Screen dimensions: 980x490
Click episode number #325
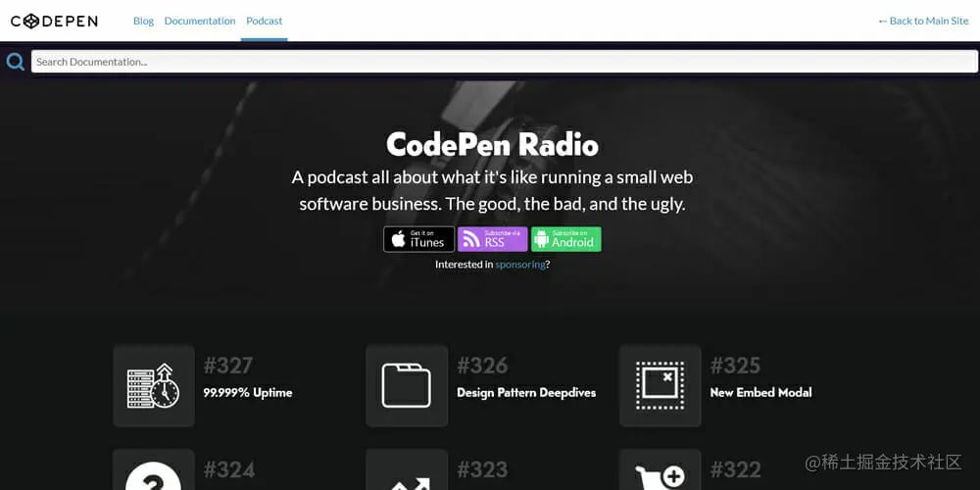[735, 365]
